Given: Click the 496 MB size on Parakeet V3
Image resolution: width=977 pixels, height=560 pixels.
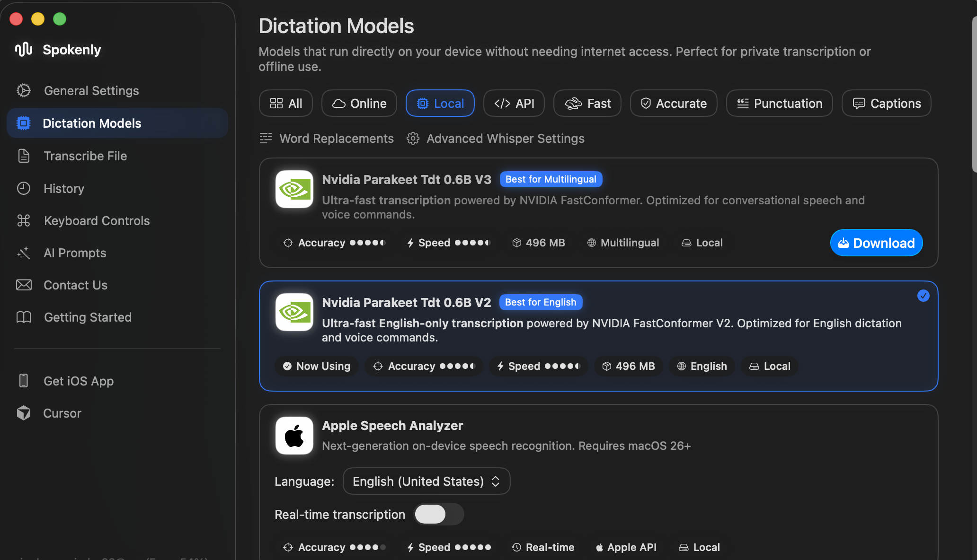Looking at the screenshot, I should [x=539, y=243].
